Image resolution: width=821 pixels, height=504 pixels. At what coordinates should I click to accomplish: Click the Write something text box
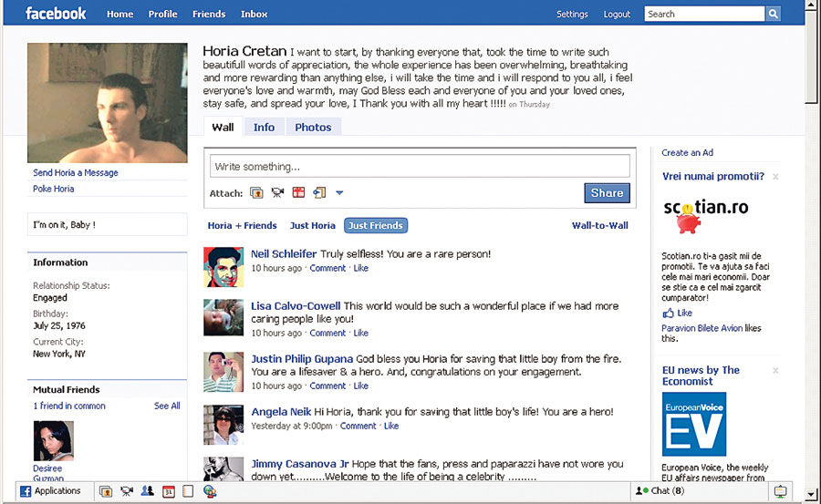(x=420, y=167)
